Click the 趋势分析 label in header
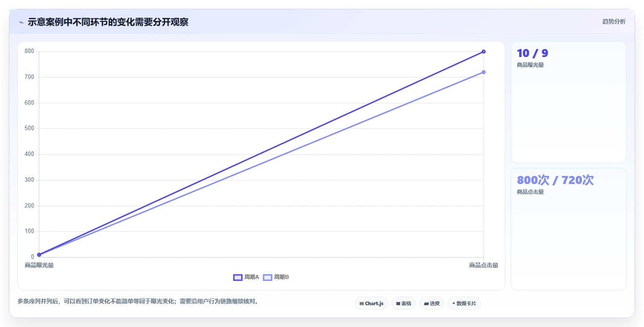Image resolution: width=644 pixels, height=327 pixels. point(614,21)
